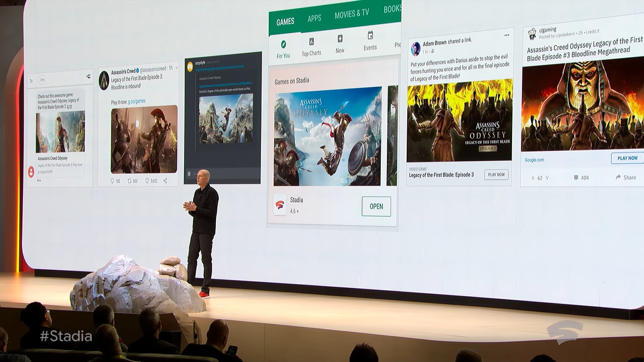Open the Top Charts section icon
Viewport: 644px width, 362px height.
312,41
